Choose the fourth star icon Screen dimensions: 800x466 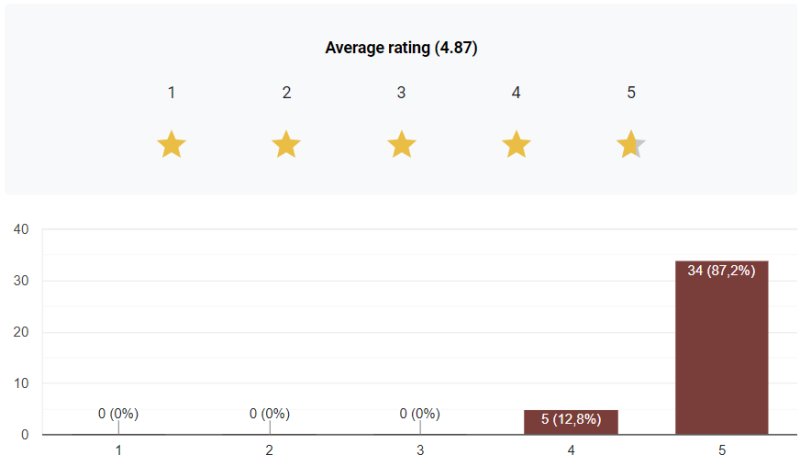[x=516, y=145]
